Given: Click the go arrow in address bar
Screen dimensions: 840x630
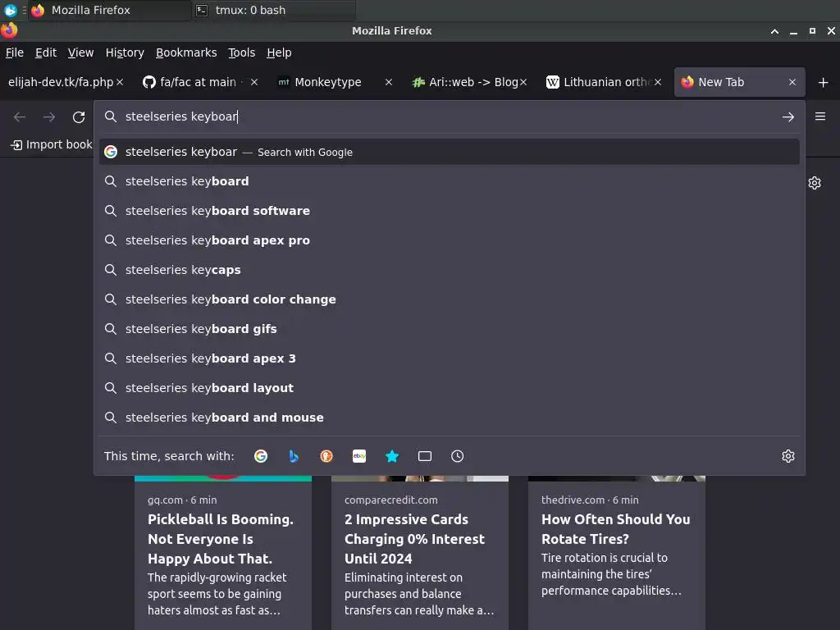Looking at the screenshot, I should click(x=788, y=116).
